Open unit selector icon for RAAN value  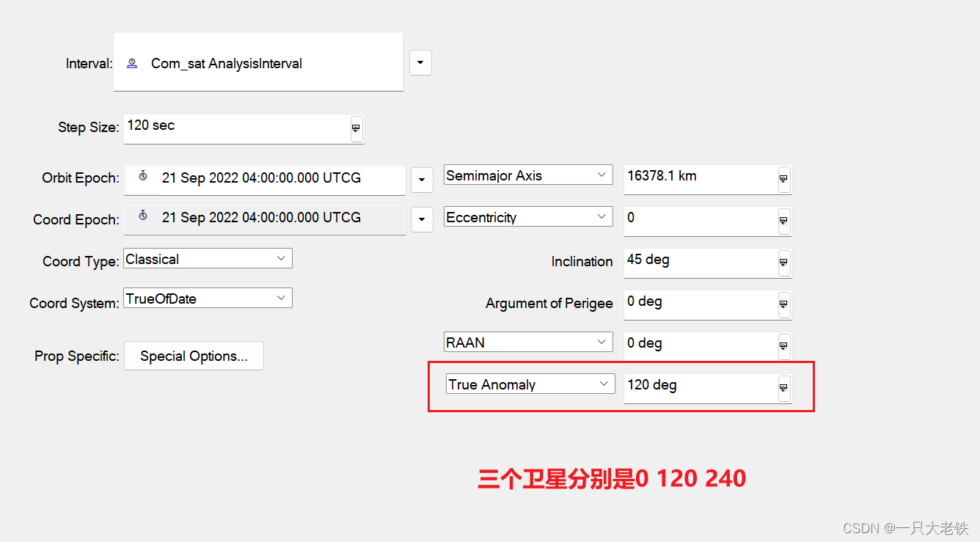784,346
